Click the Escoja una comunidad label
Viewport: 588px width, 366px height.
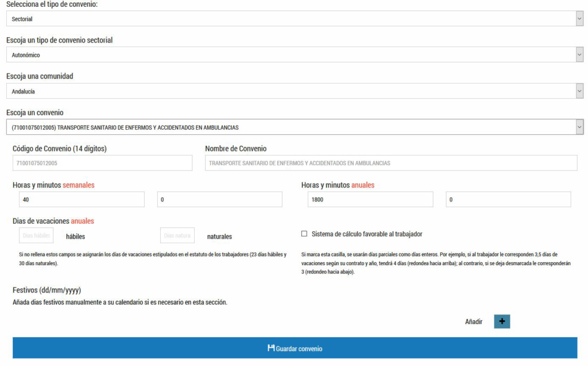(x=40, y=76)
